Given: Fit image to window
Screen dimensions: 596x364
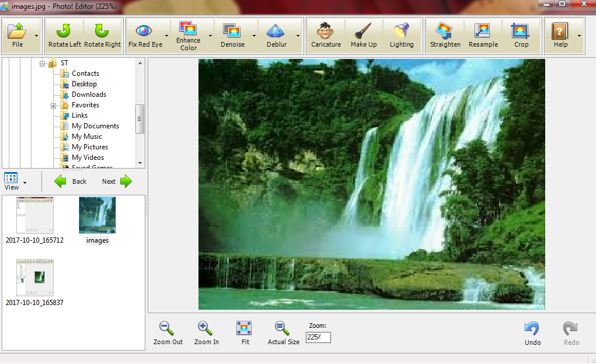Looking at the screenshot, I should click(x=245, y=333).
